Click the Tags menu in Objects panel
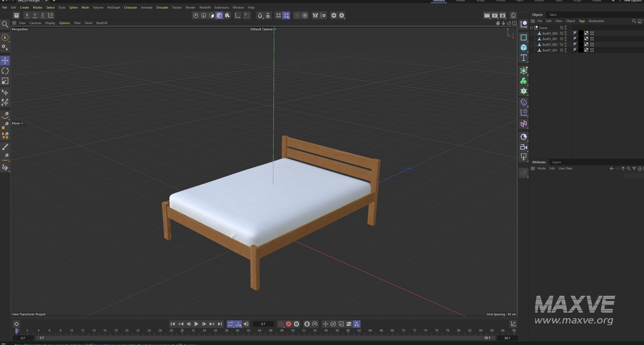This screenshot has height=345, width=644. (582, 21)
